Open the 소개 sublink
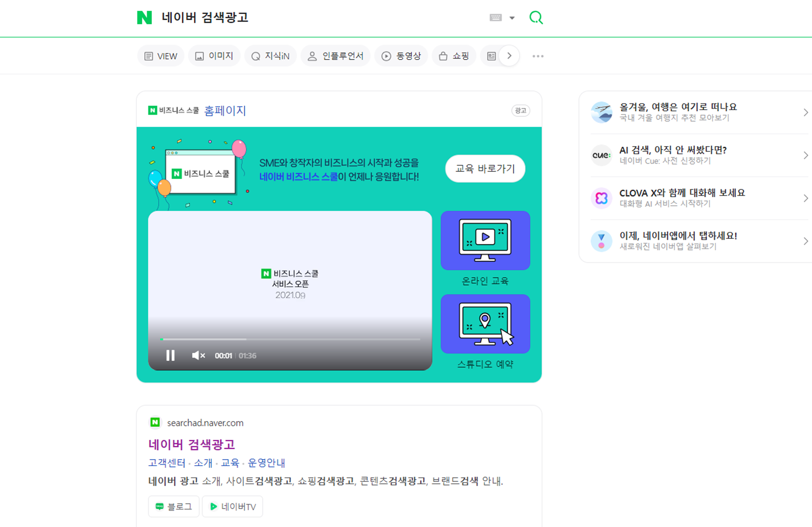Screen dimensions: 812x527 click(203, 463)
